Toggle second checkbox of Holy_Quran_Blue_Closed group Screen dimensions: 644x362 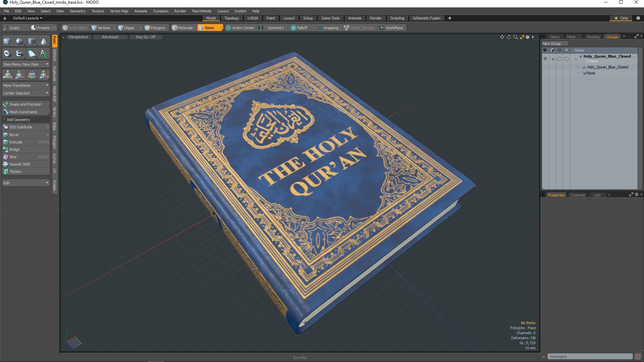pyautogui.click(x=567, y=59)
